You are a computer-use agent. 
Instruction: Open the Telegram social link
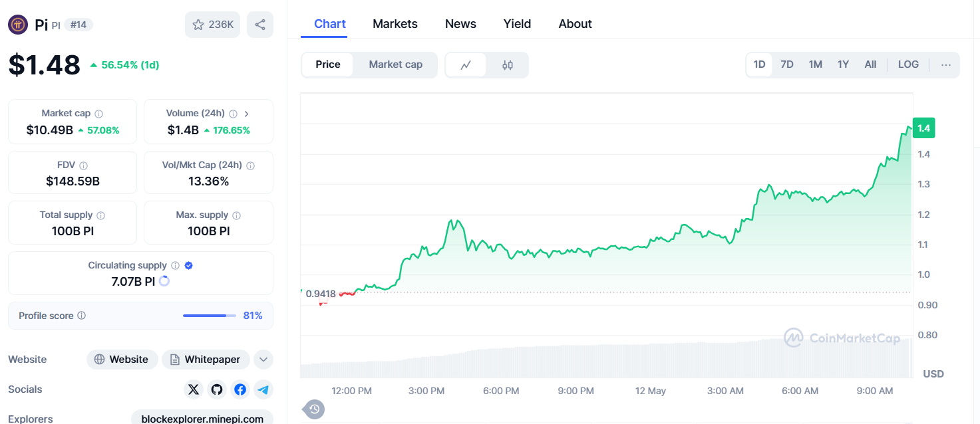(x=263, y=389)
